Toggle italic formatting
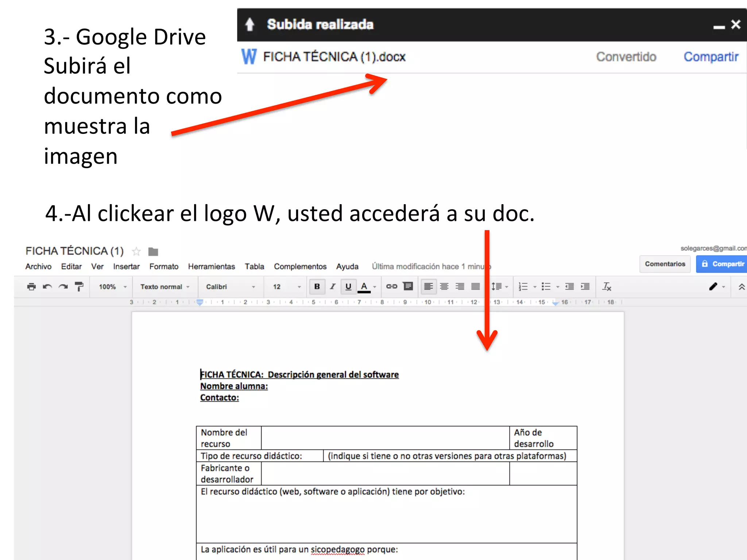 [333, 287]
